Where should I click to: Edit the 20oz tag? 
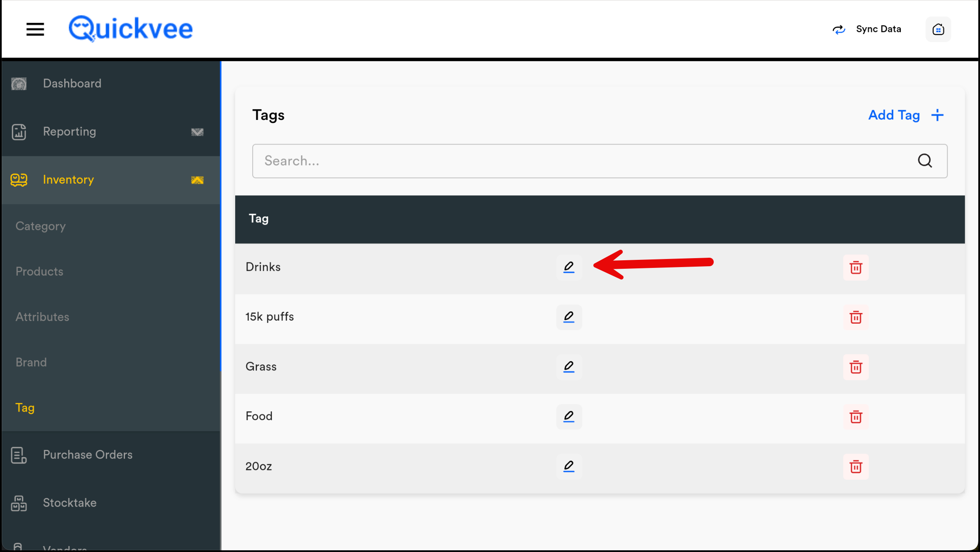pyautogui.click(x=569, y=466)
